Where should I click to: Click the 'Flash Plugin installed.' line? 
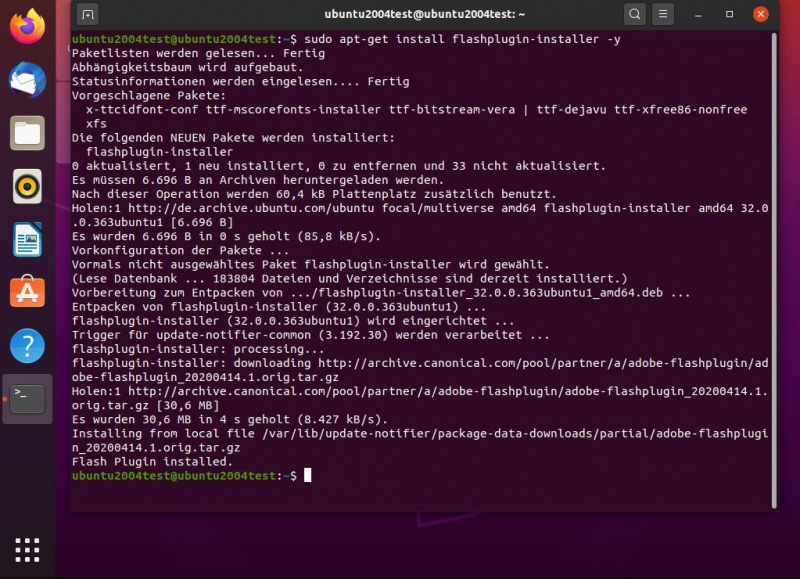tap(152, 462)
